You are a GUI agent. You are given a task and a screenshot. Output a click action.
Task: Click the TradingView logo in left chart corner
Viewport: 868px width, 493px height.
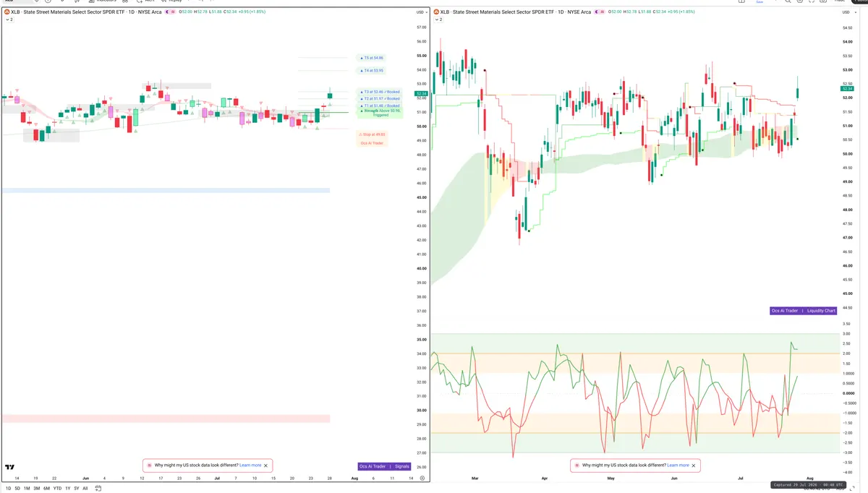10,468
